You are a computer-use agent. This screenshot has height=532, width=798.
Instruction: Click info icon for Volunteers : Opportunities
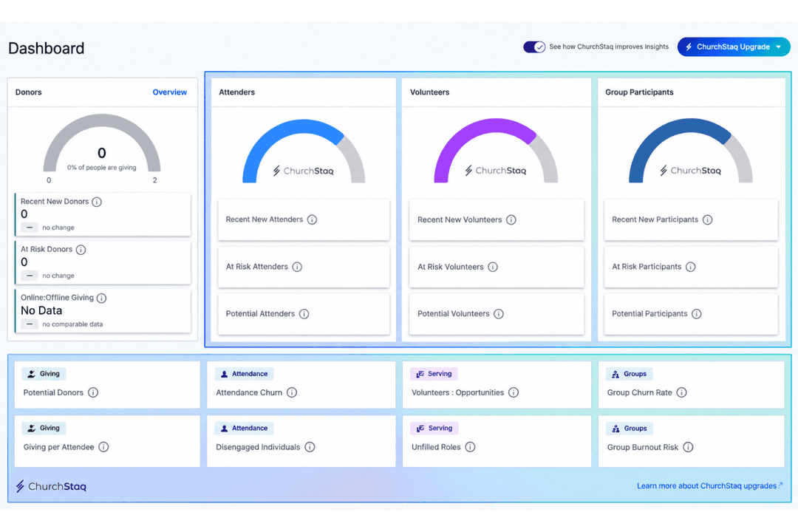pyautogui.click(x=514, y=392)
